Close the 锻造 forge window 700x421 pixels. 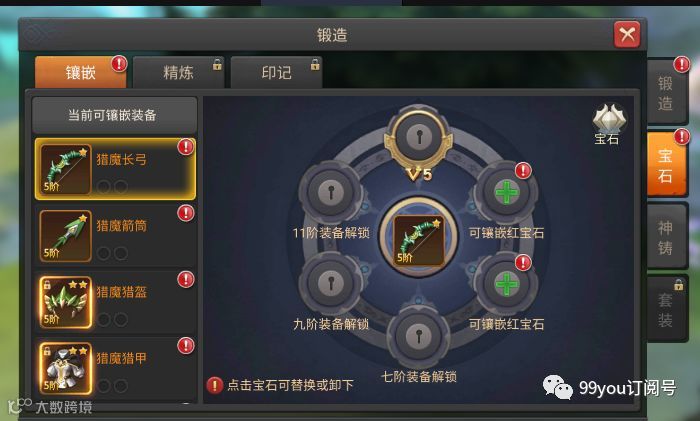[627, 34]
